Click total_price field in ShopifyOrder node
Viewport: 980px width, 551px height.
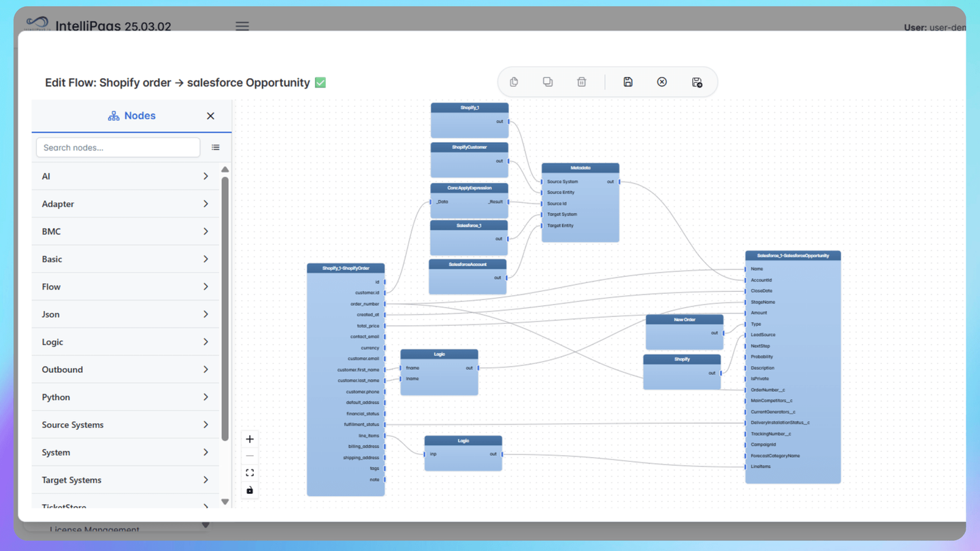pyautogui.click(x=368, y=326)
